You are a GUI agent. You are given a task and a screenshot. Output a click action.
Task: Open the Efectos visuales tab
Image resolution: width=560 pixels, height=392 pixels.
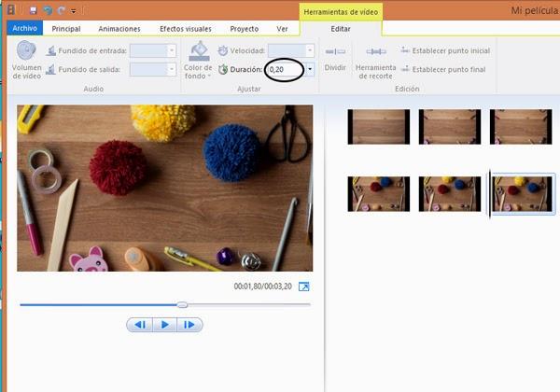point(185,29)
